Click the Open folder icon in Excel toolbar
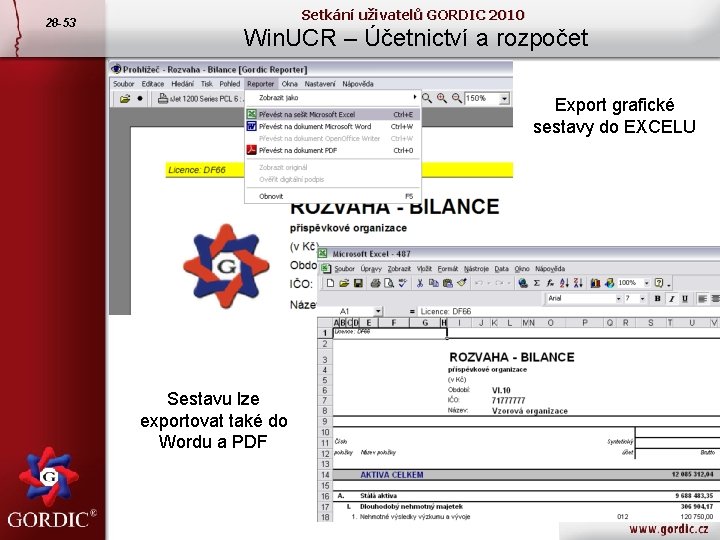Screen dimensions: 720x540 344,283
